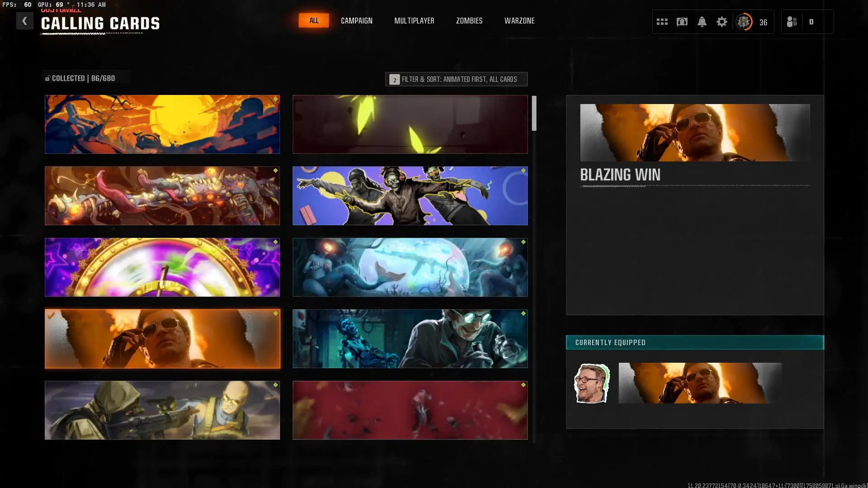Open notifications bell
The width and height of the screenshot is (868, 488).
coord(702,22)
